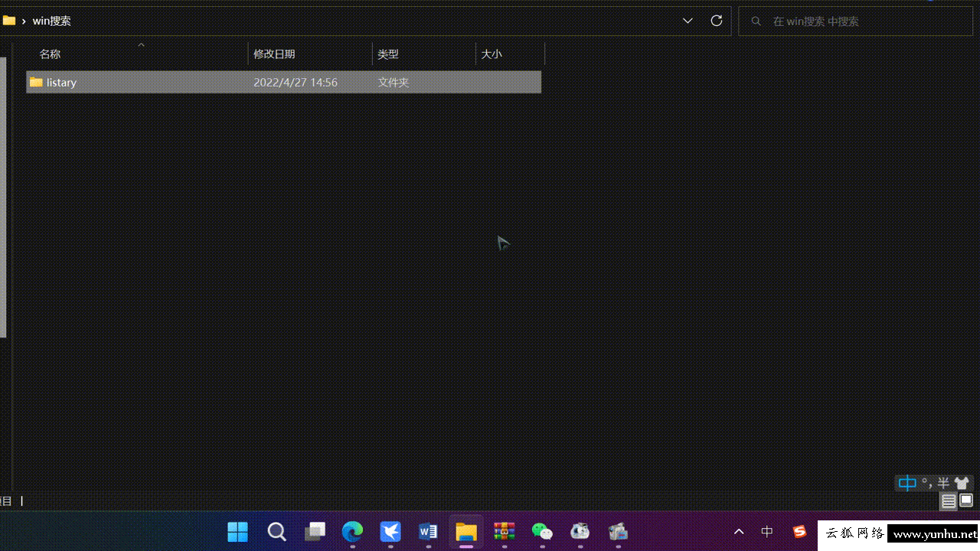The width and height of the screenshot is (980, 551).
Task: Open the breadcrumb chevron before win搜索
Action: 24,21
